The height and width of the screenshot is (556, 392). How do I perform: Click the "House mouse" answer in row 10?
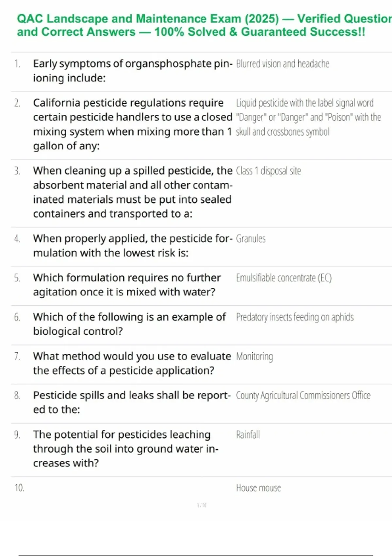(x=258, y=488)
